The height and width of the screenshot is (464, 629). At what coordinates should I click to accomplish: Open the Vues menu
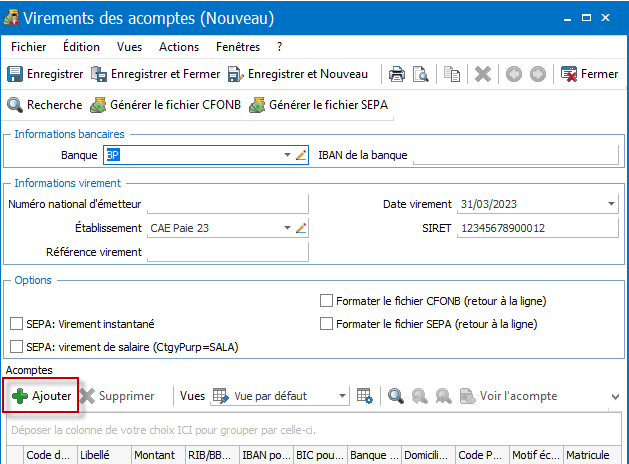coord(129,47)
